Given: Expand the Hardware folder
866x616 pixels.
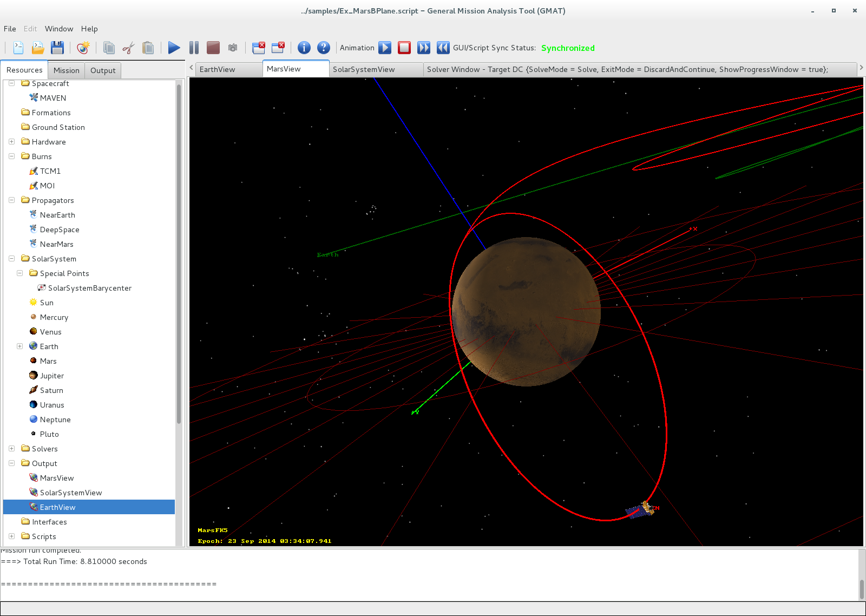Looking at the screenshot, I should pos(11,142).
